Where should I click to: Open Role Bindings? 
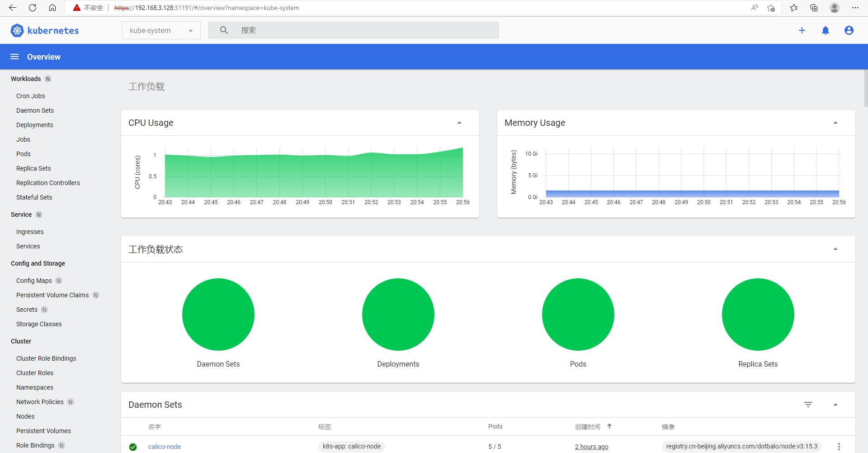pos(35,445)
